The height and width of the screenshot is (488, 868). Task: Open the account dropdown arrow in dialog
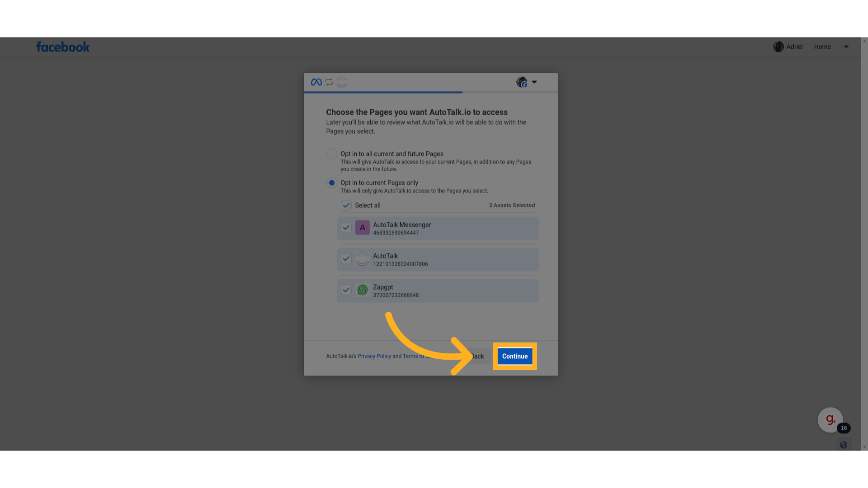click(x=534, y=82)
